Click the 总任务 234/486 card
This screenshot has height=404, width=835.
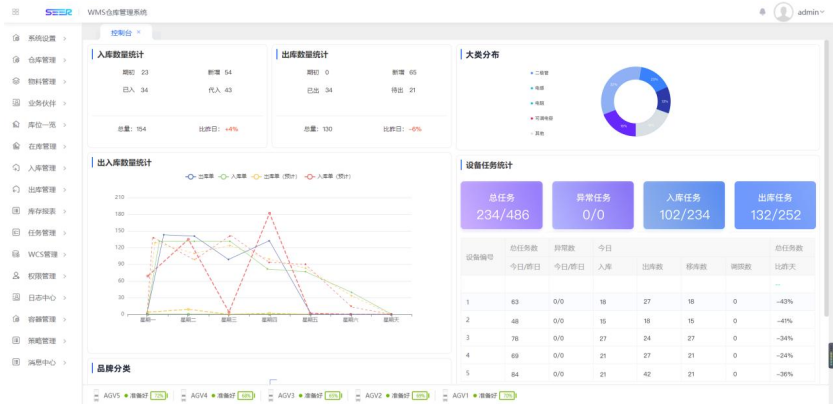pyautogui.click(x=502, y=206)
